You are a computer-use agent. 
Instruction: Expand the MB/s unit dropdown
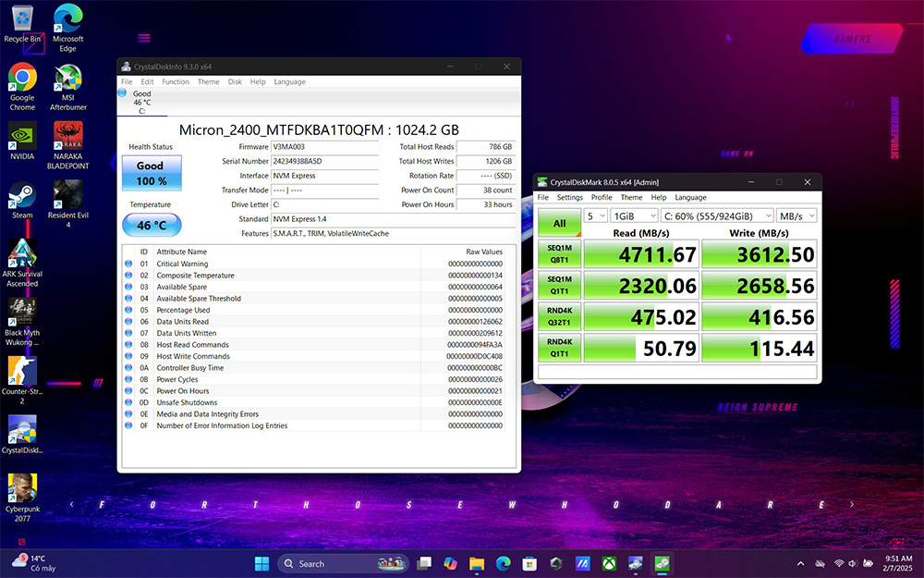(796, 215)
